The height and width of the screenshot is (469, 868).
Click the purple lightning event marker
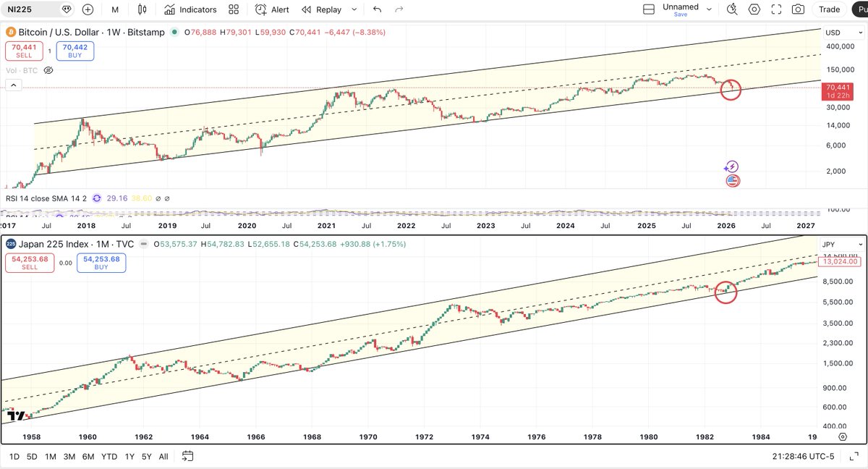tap(732, 166)
